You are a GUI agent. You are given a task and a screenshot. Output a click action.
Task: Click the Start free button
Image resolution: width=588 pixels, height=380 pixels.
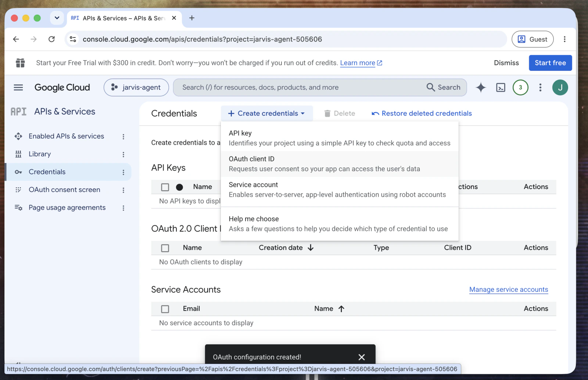(550, 63)
